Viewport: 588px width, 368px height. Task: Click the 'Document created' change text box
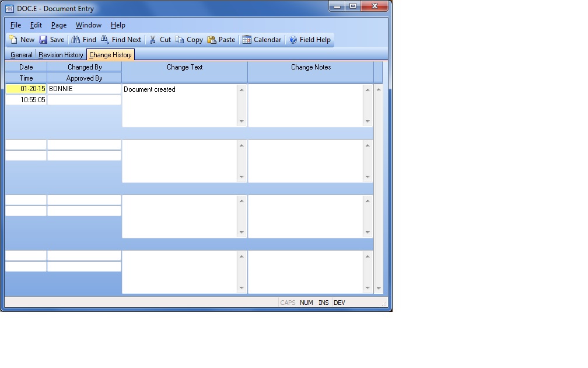coord(179,105)
